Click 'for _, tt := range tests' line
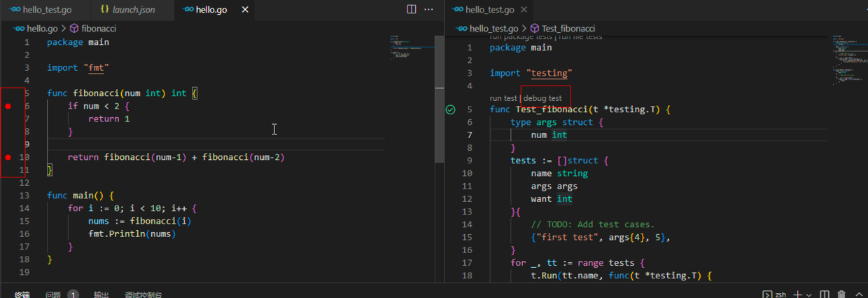This screenshot has width=868, height=298. 577,263
